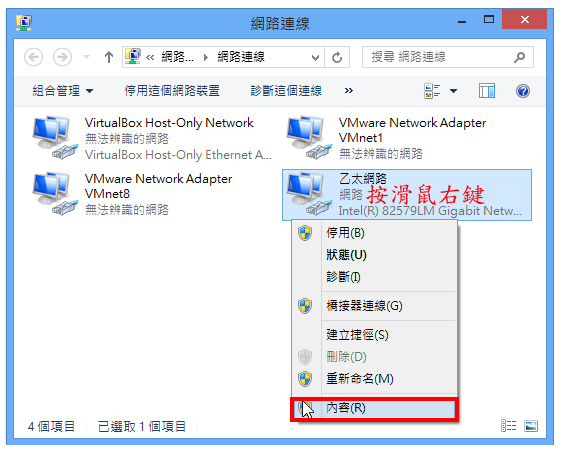
Task: Click 停用這個網路裝置 toolbar button
Action: 172,91
